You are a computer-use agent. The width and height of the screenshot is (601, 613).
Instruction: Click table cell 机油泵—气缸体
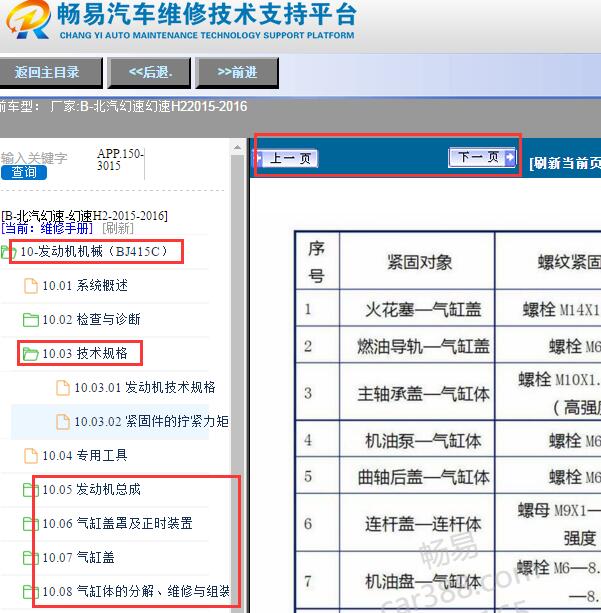click(417, 440)
